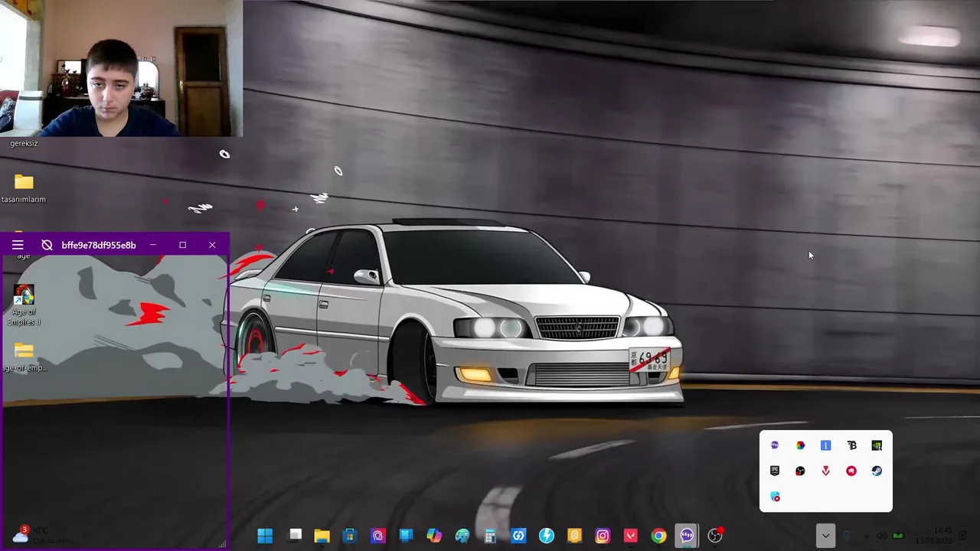Open the yellow note app in the taskbar
The height and width of the screenshot is (551, 980).
click(574, 536)
